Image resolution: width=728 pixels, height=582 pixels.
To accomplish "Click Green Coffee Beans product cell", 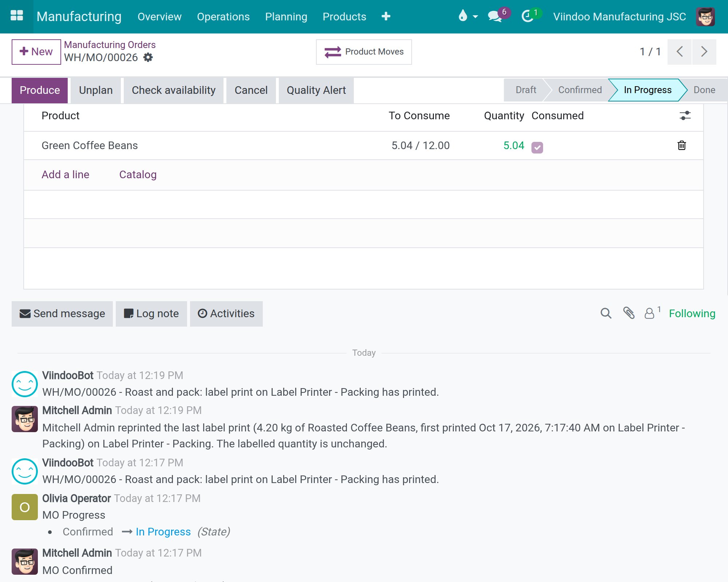I will pos(90,145).
